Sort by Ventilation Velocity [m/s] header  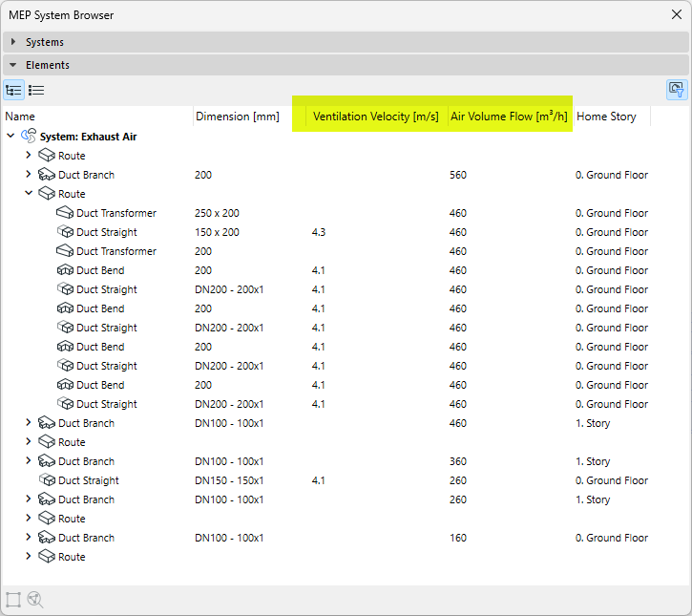tap(376, 117)
